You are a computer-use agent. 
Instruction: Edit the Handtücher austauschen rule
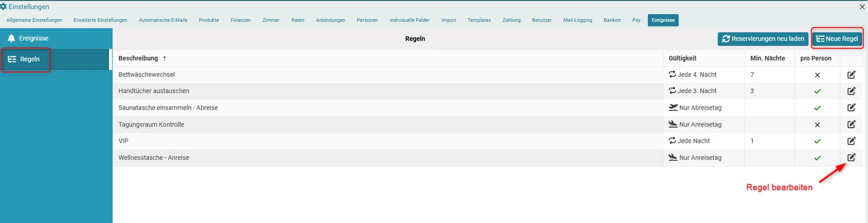pyautogui.click(x=851, y=91)
